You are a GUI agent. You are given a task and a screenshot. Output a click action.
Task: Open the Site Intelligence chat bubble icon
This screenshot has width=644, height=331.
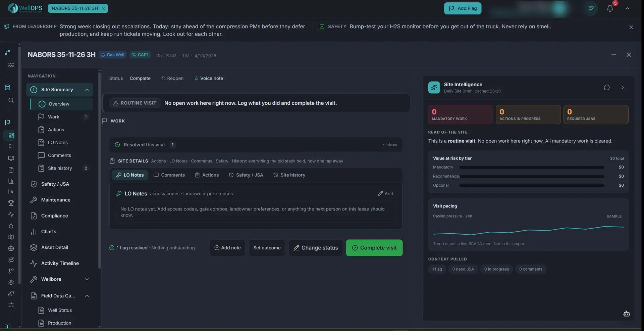click(606, 88)
